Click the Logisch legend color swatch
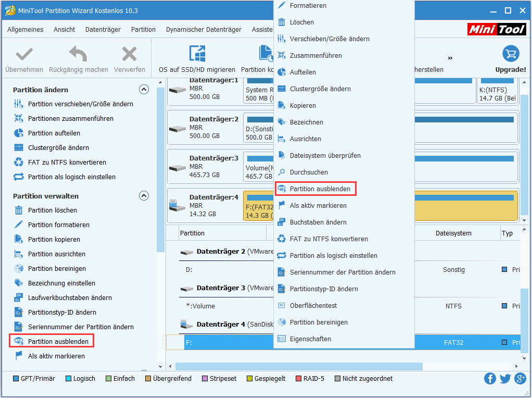 pyautogui.click(x=68, y=378)
